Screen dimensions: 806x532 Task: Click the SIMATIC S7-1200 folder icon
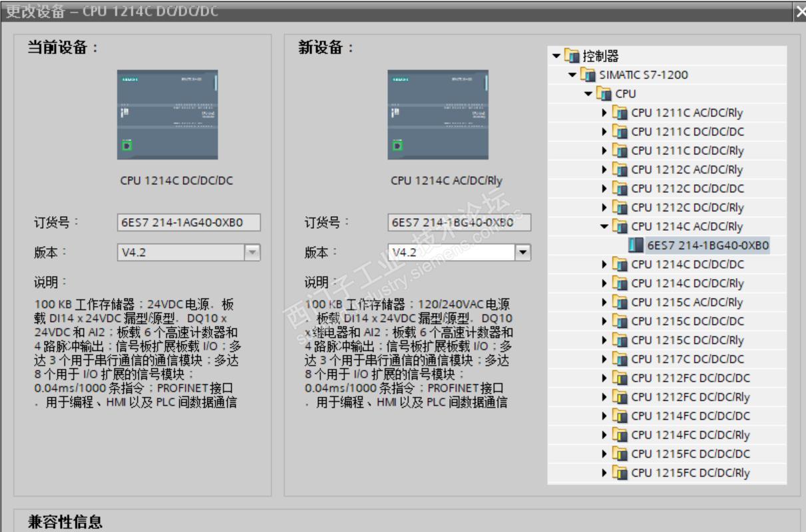coord(587,74)
